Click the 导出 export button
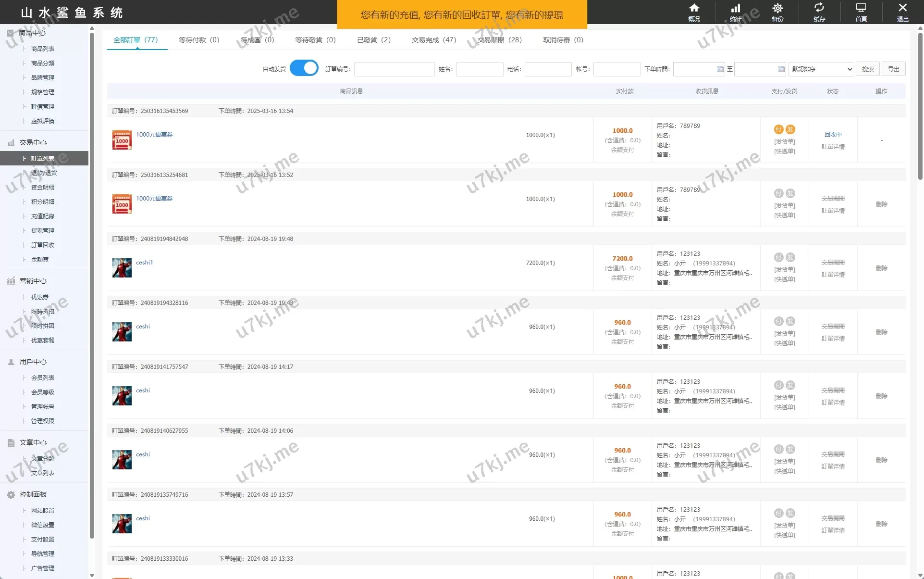This screenshot has width=924, height=579. click(x=893, y=69)
